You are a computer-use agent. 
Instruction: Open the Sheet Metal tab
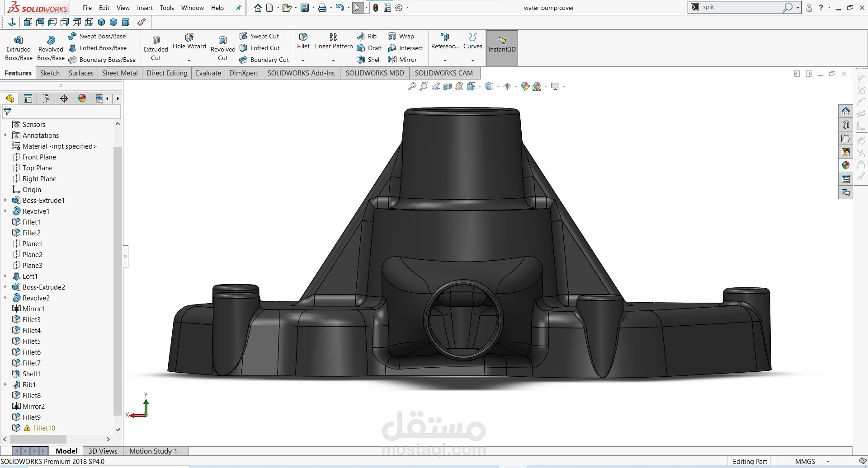120,73
